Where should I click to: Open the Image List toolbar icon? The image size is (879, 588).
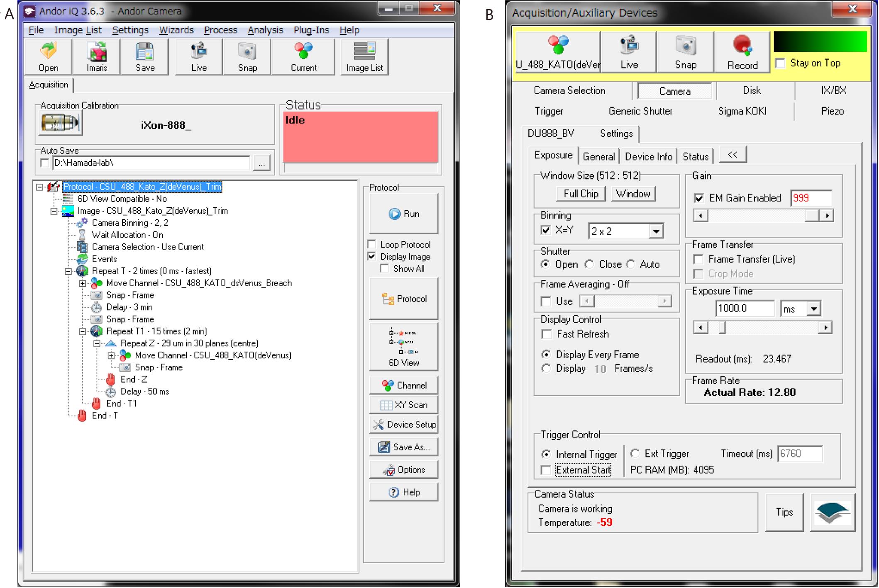click(x=364, y=57)
